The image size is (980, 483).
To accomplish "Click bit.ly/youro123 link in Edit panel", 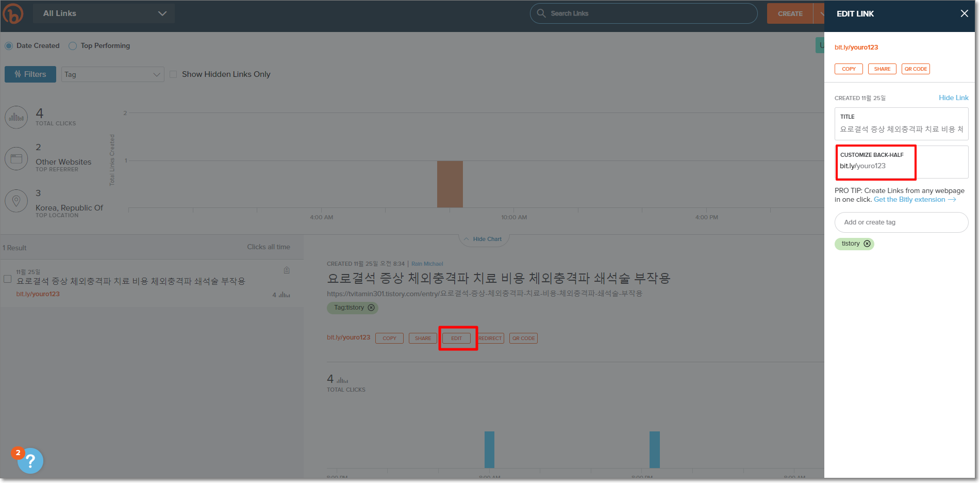I will click(x=856, y=47).
